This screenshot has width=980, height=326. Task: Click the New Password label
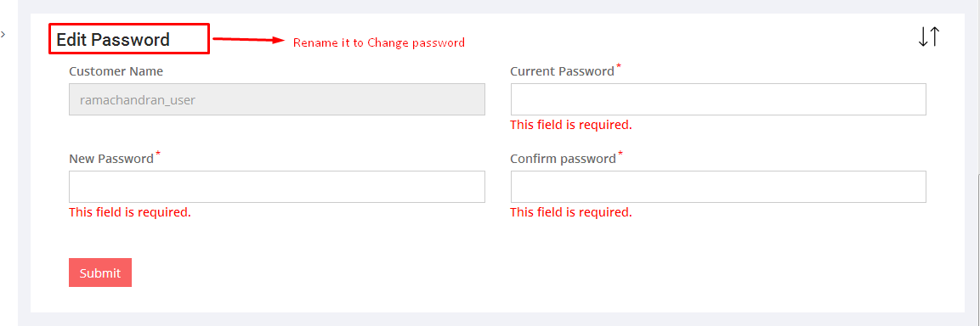click(x=111, y=159)
